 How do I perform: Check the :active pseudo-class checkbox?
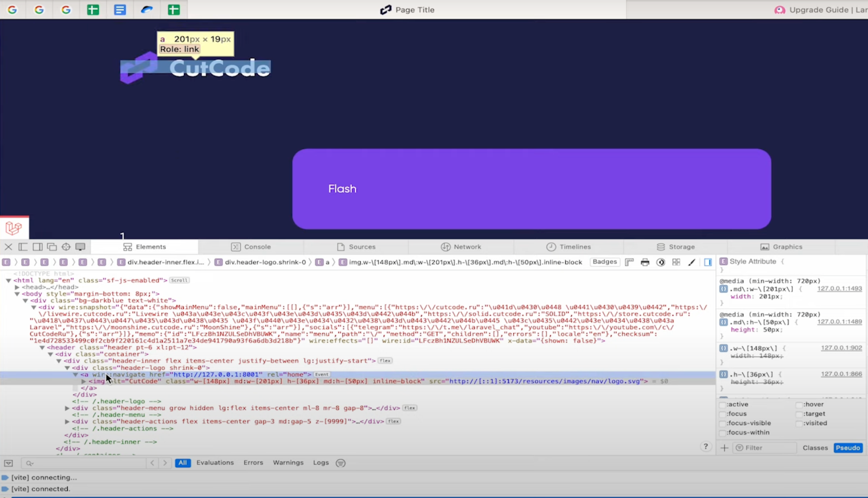coord(723,405)
